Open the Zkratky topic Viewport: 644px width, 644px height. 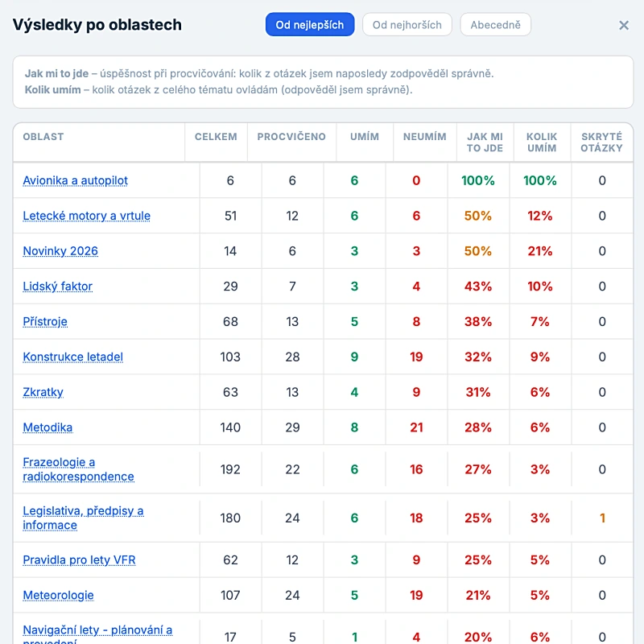[43, 392]
